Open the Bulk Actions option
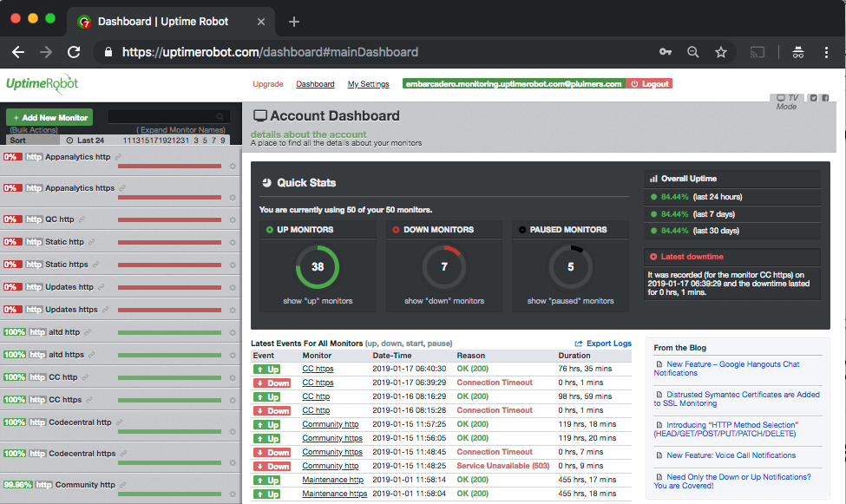The image size is (846, 504). point(34,130)
